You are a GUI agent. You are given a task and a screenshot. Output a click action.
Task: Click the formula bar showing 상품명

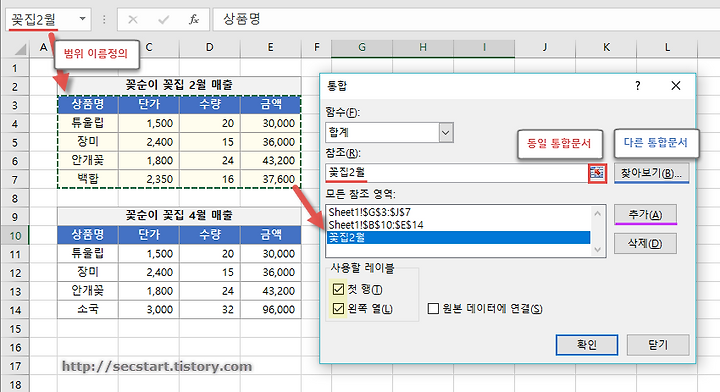[466, 19]
